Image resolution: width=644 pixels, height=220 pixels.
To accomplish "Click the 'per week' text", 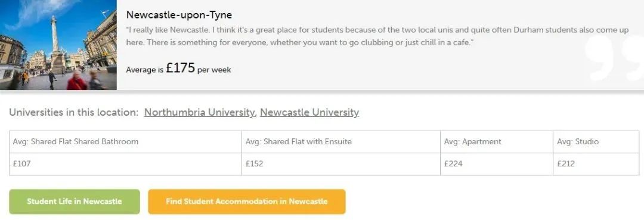I will pyautogui.click(x=214, y=70).
